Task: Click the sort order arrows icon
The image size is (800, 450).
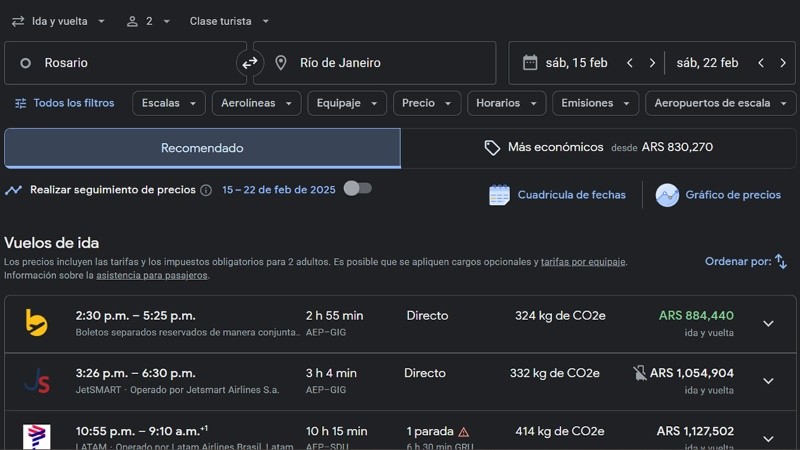Action: (x=781, y=261)
